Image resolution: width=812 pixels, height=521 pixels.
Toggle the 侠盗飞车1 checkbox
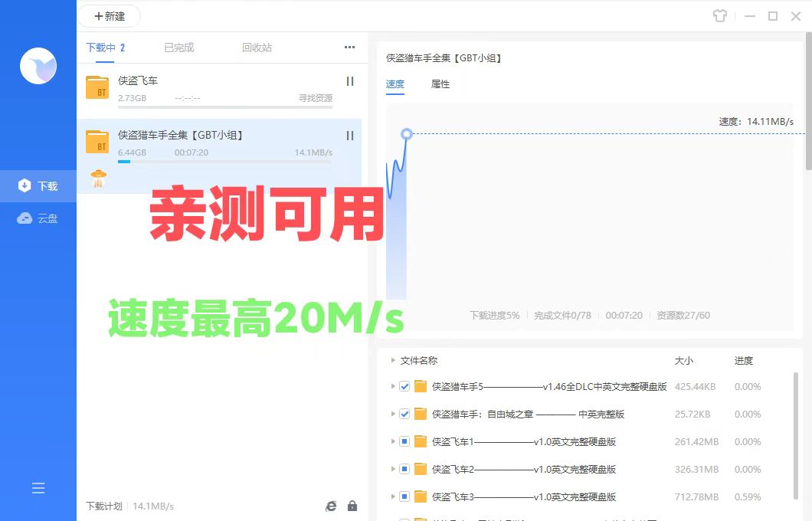404,442
